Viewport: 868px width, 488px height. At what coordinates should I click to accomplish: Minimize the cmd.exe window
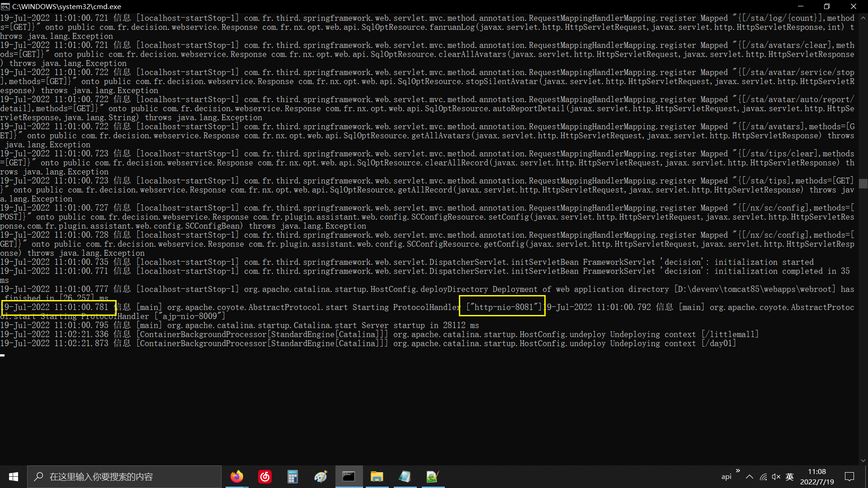click(801, 6)
